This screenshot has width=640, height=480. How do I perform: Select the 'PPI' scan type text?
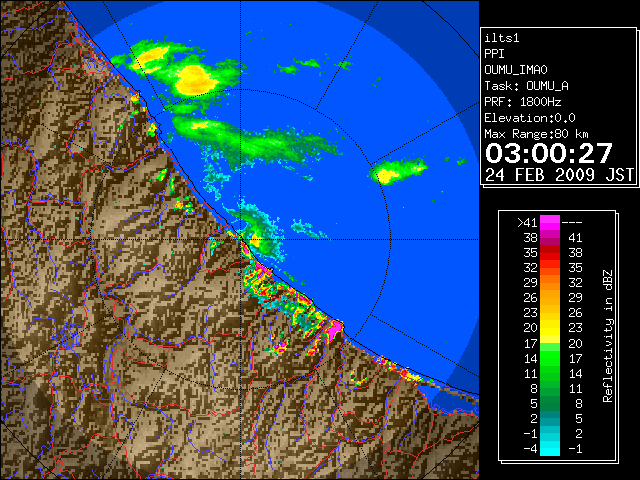point(494,54)
